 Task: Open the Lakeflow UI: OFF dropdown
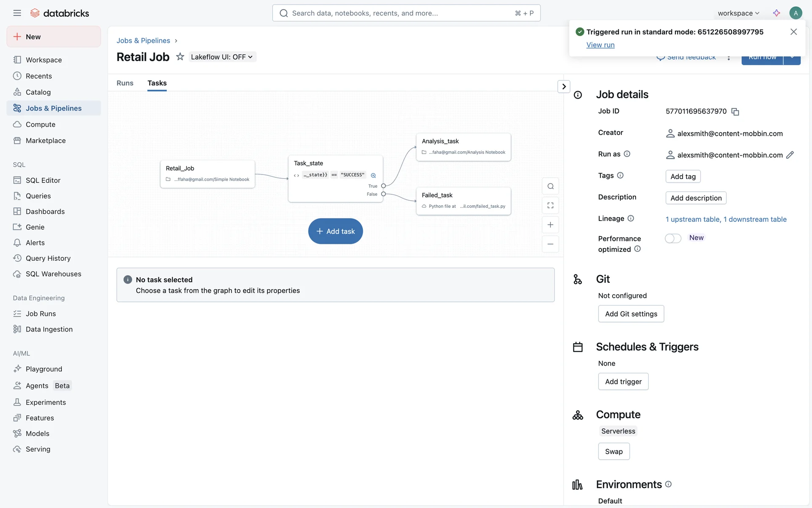tap(222, 57)
